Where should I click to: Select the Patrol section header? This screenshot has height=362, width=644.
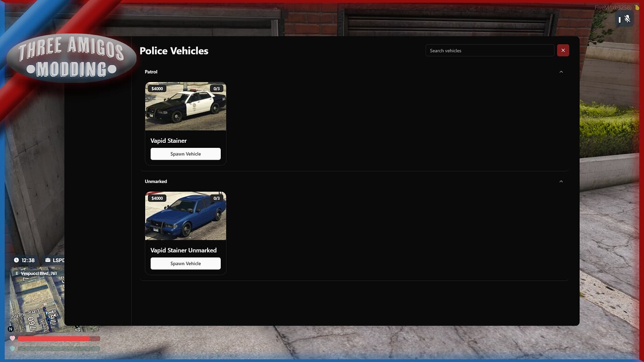151,71
